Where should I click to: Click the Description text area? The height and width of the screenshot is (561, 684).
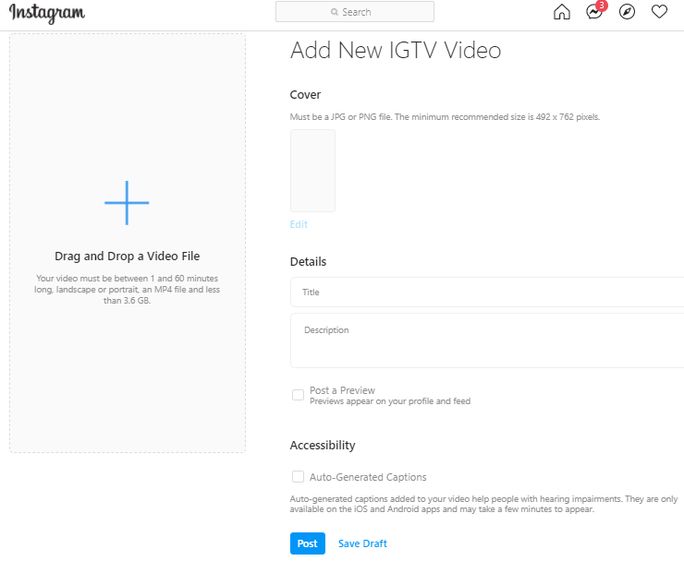click(x=487, y=340)
